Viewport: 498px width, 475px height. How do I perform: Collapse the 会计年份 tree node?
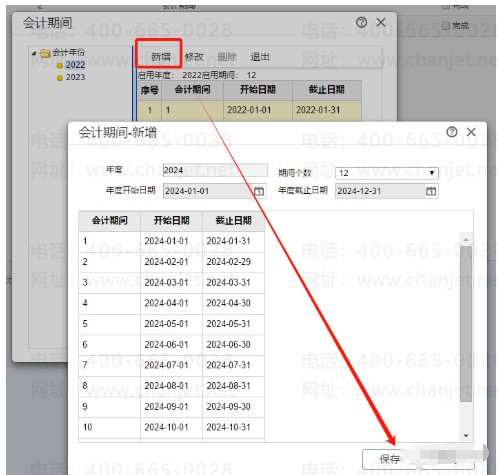(34, 53)
